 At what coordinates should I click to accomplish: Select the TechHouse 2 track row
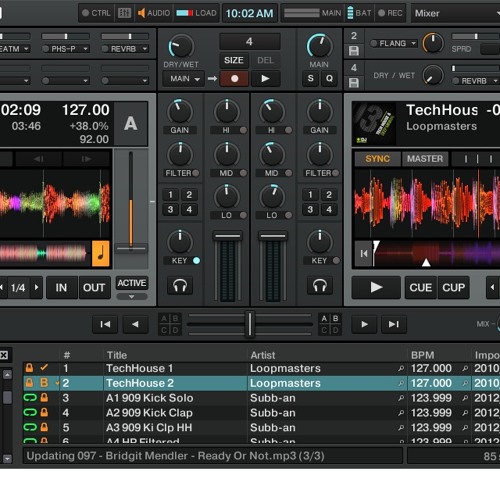(x=261, y=383)
